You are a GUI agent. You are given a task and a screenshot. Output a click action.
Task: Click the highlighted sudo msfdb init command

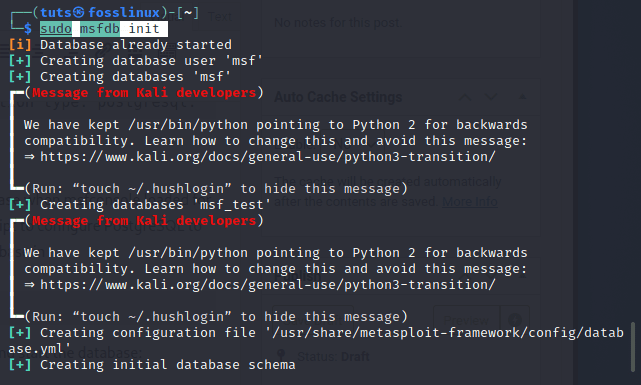[x=103, y=29]
